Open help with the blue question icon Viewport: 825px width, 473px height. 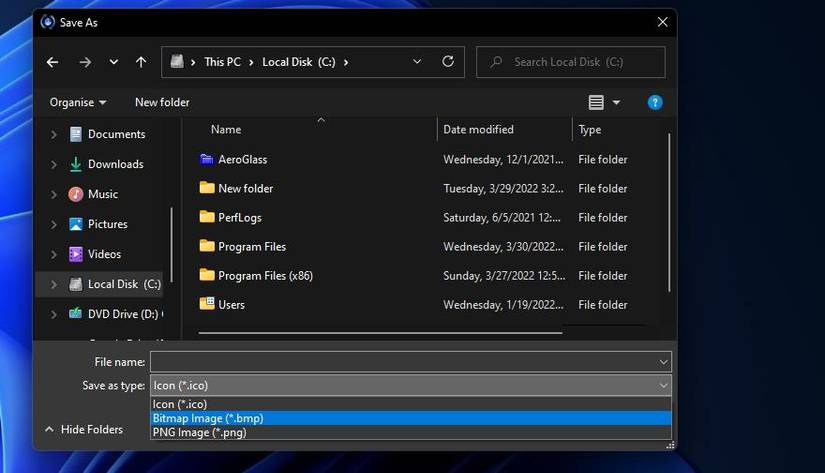655,103
